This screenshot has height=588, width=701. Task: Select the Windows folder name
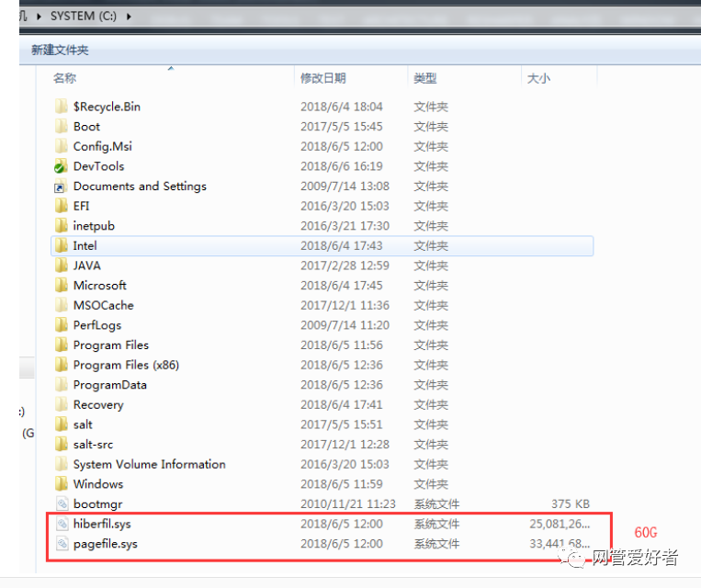click(98, 484)
